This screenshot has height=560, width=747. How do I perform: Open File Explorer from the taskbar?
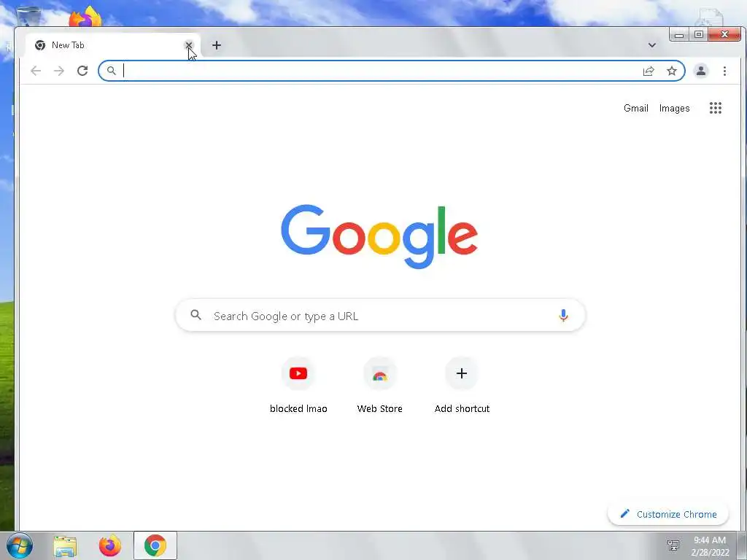(x=65, y=545)
